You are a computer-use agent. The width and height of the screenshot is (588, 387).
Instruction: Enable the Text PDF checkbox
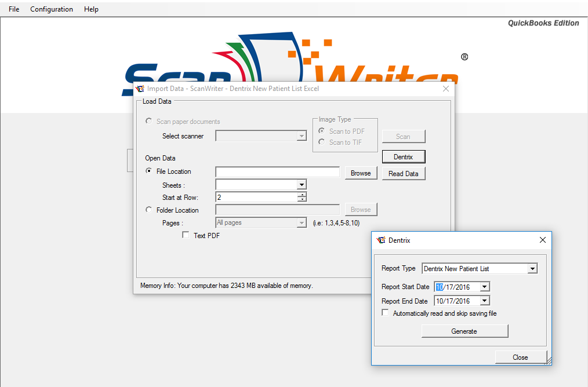(186, 235)
